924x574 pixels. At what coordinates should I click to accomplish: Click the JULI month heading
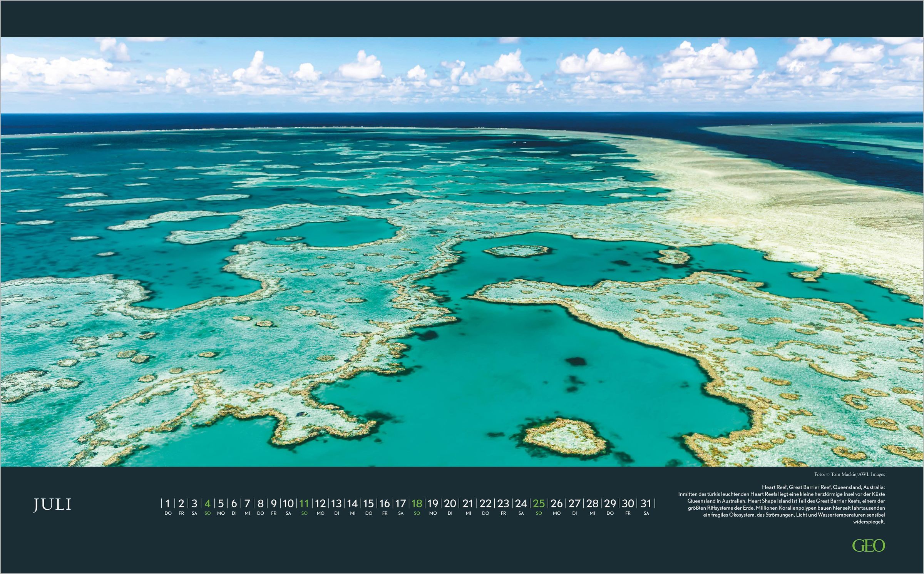pyautogui.click(x=52, y=505)
